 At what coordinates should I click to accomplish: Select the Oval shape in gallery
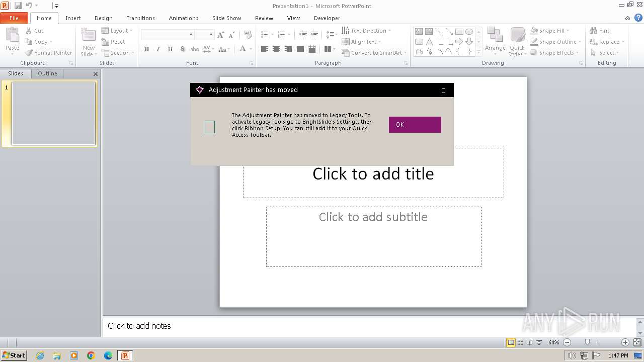click(x=469, y=31)
